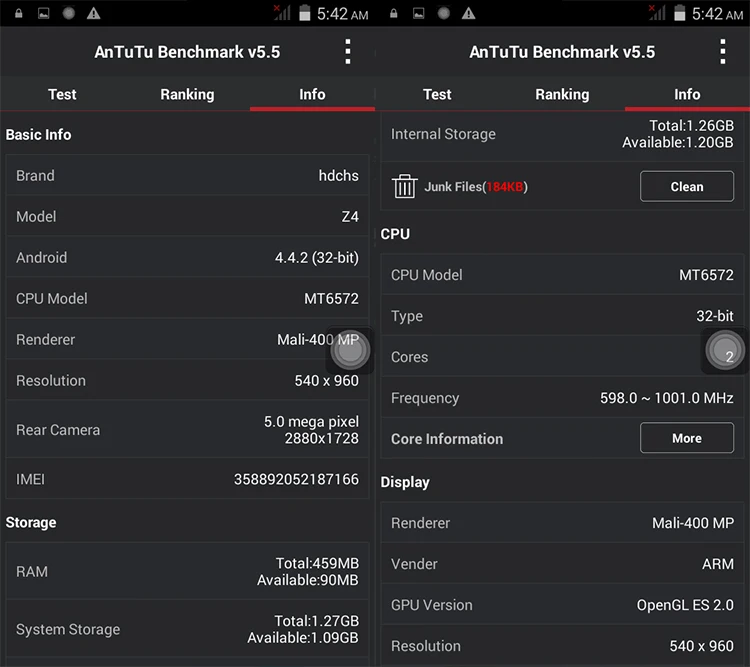Tap round notification icon in right status bar
Screen dimensions: 750x667
point(444,13)
